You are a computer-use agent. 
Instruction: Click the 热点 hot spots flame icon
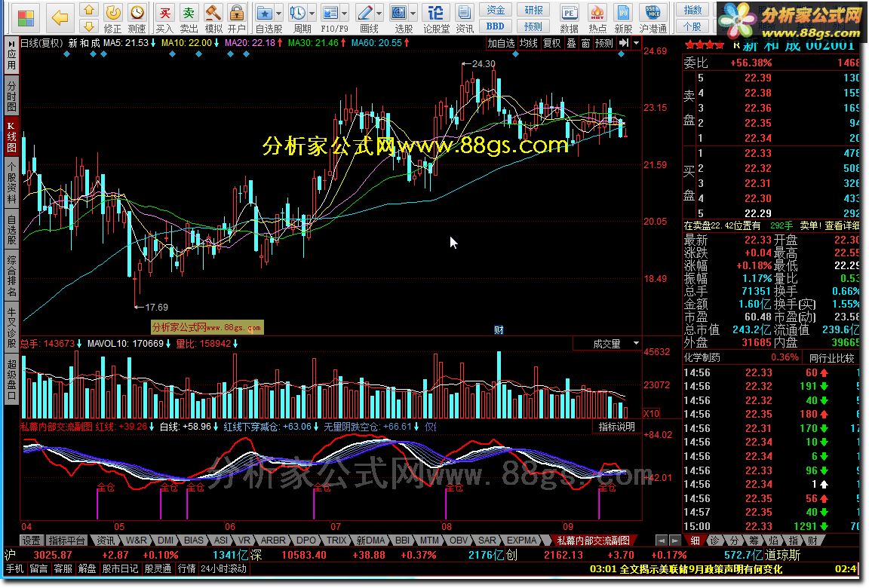[x=597, y=13]
